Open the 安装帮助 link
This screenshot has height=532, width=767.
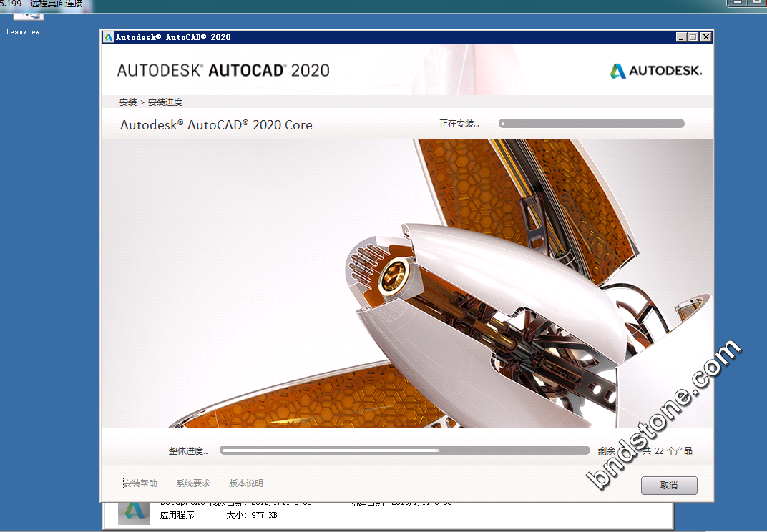[x=140, y=483]
